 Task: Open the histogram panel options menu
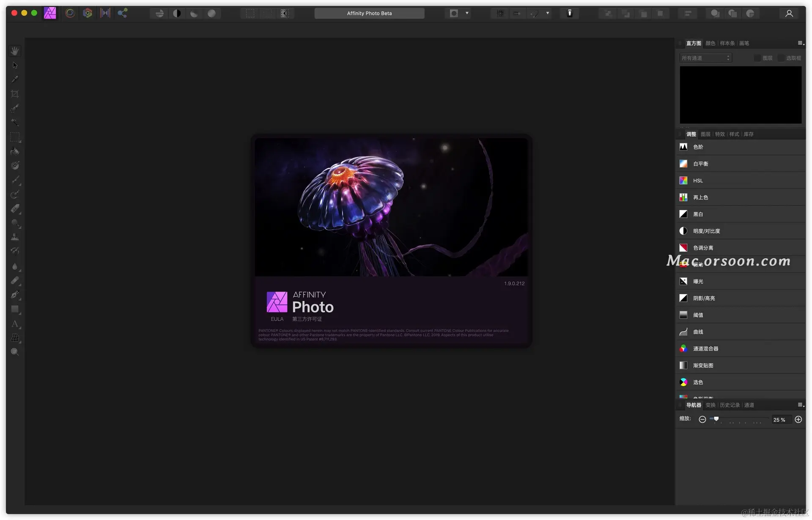[801, 43]
